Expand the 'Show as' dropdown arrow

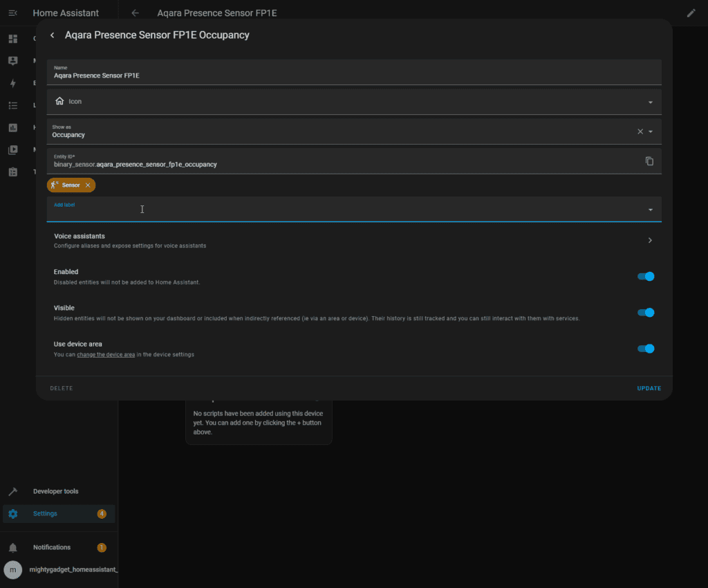point(651,131)
